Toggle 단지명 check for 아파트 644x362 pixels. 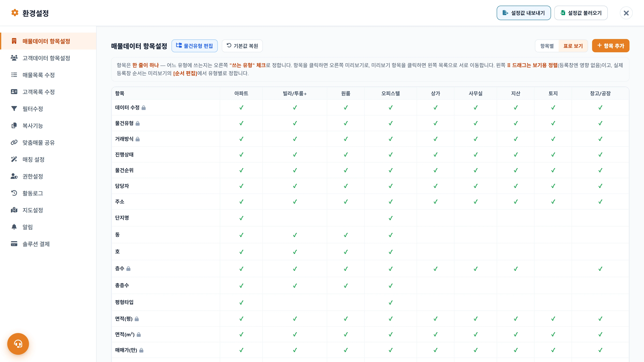point(241,218)
